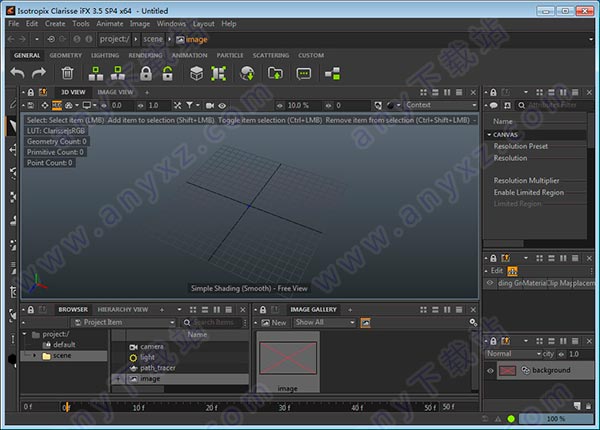Click the speech bubble note icon
Screen dimensions: 600x430
click(x=304, y=73)
